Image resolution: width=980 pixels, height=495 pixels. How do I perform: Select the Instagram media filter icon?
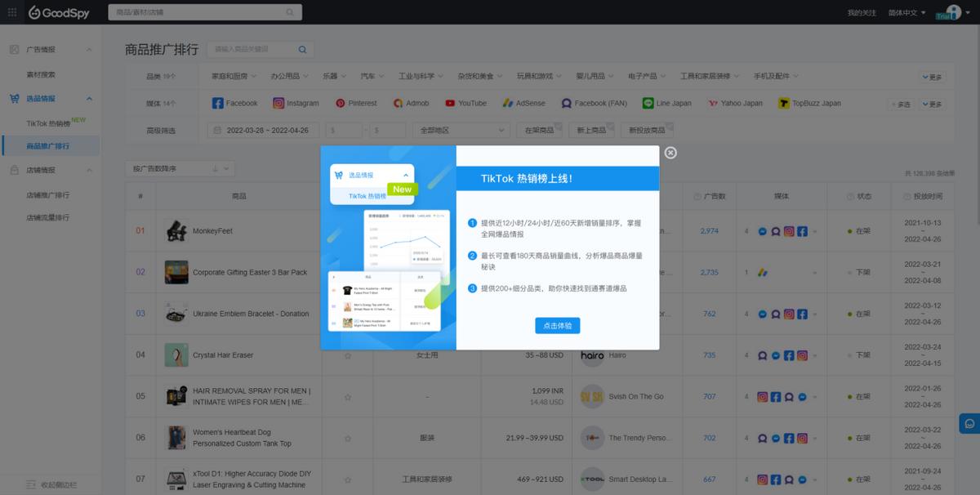click(x=280, y=103)
